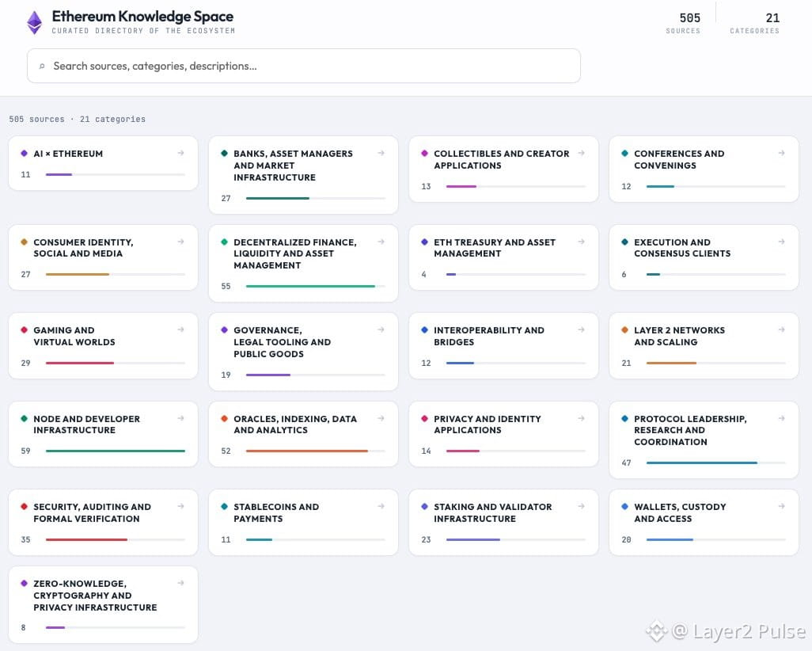Click orange dot beside Layer 2 Networks and Scaling
Screen dimensions: 812x651
[624, 329]
